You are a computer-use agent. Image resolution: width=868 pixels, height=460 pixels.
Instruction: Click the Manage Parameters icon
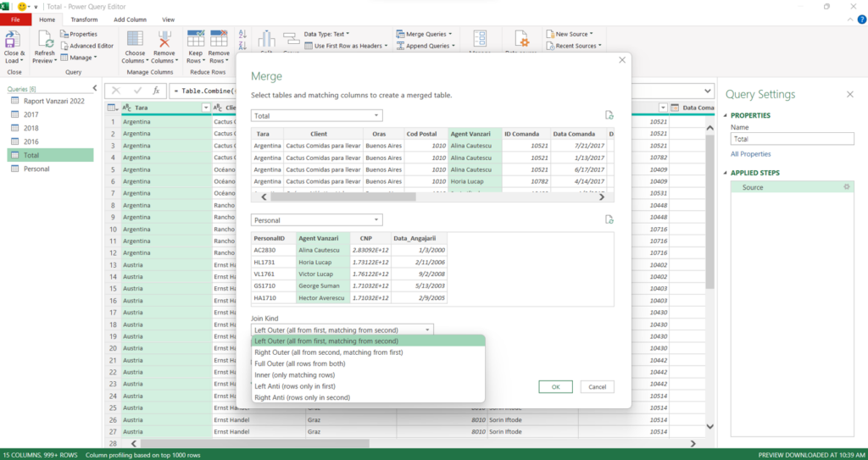[480, 40]
